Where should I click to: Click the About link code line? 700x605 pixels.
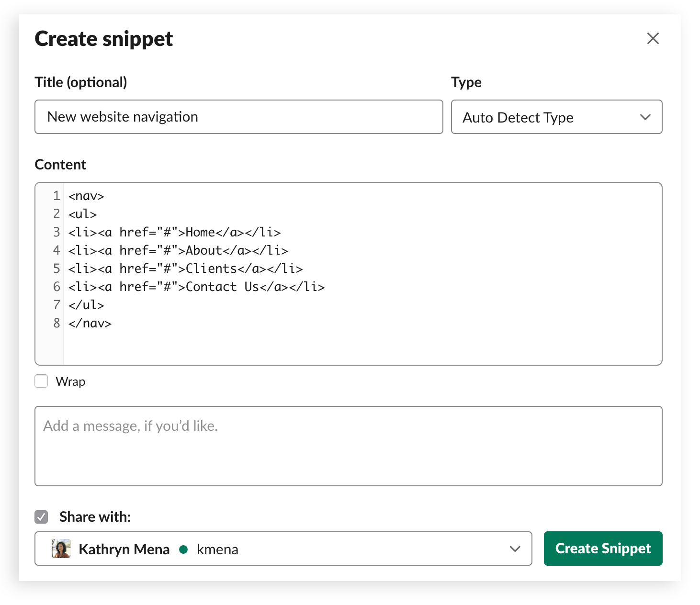click(x=178, y=251)
